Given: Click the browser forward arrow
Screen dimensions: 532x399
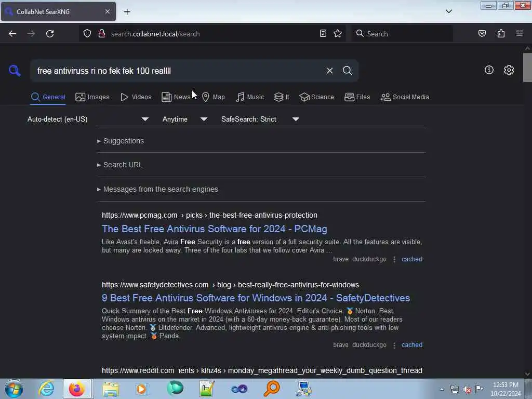Looking at the screenshot, I should coord(31,34).
